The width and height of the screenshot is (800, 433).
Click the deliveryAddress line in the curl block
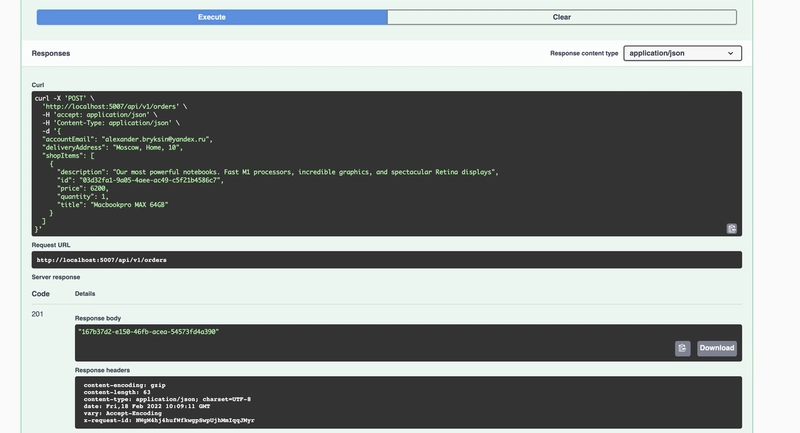(x=113, y=147)
